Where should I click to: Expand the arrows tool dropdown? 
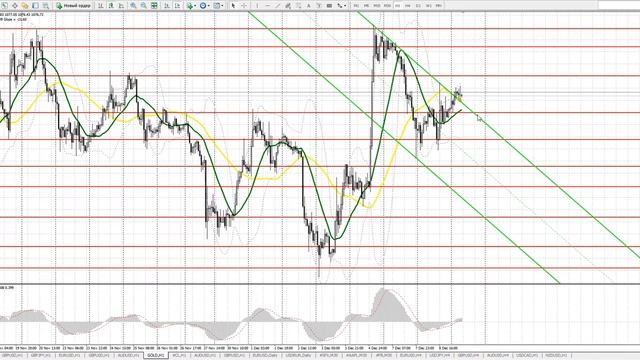345,6
